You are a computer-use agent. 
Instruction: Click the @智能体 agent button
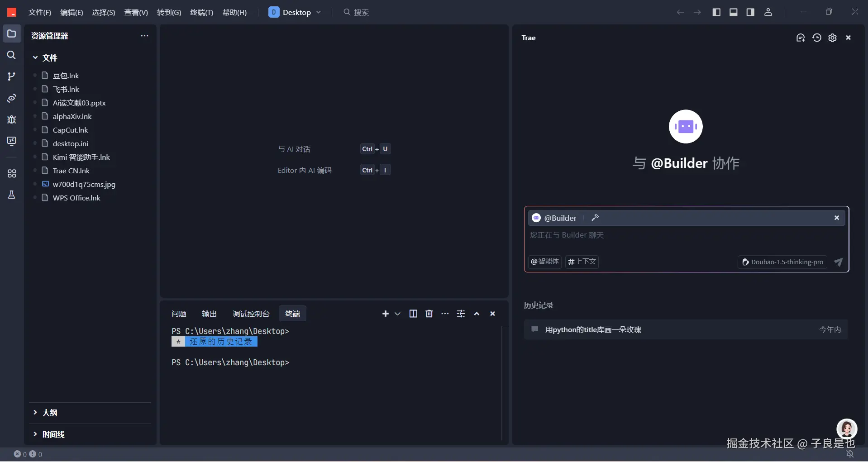(545, 262)
